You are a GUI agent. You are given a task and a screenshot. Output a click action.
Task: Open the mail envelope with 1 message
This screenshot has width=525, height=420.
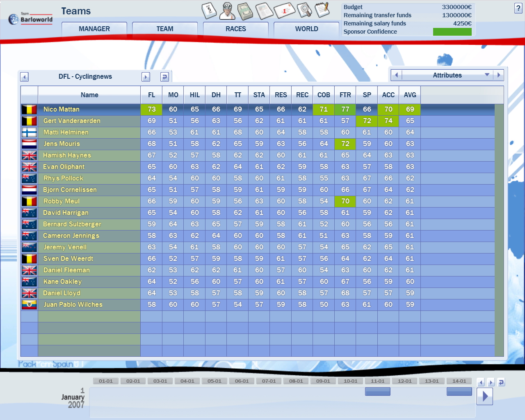284,11
